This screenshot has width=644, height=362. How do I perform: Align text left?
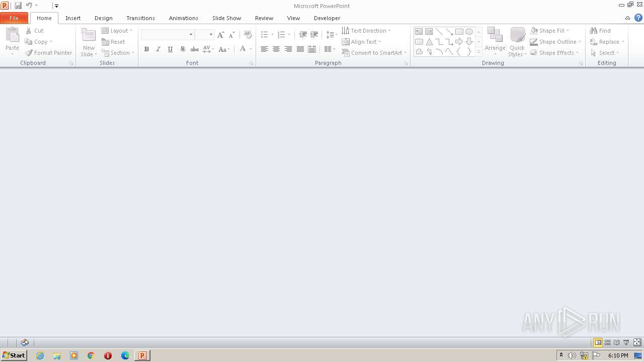coord(264,49)
